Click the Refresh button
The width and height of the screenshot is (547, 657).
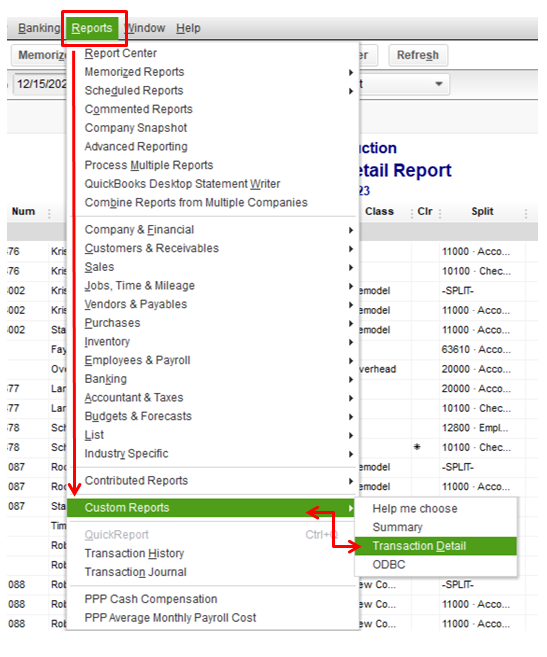(x=418, y=55)
